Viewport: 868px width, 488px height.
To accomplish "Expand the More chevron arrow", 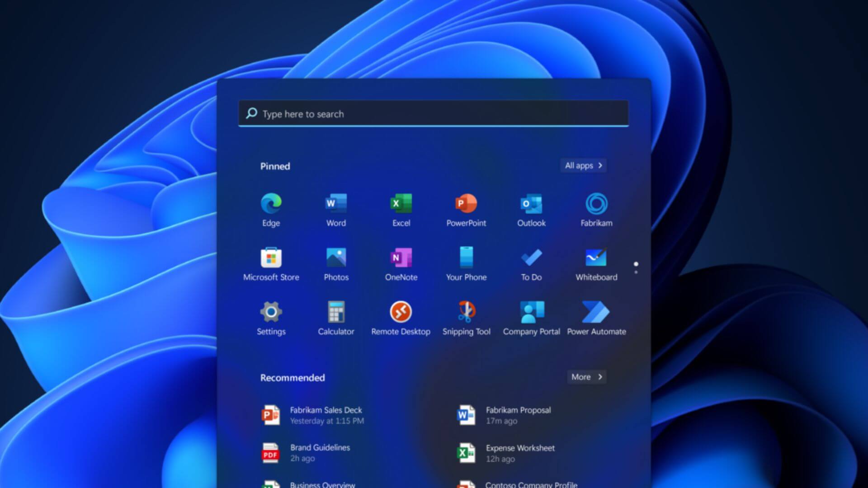I will (600, 377).
